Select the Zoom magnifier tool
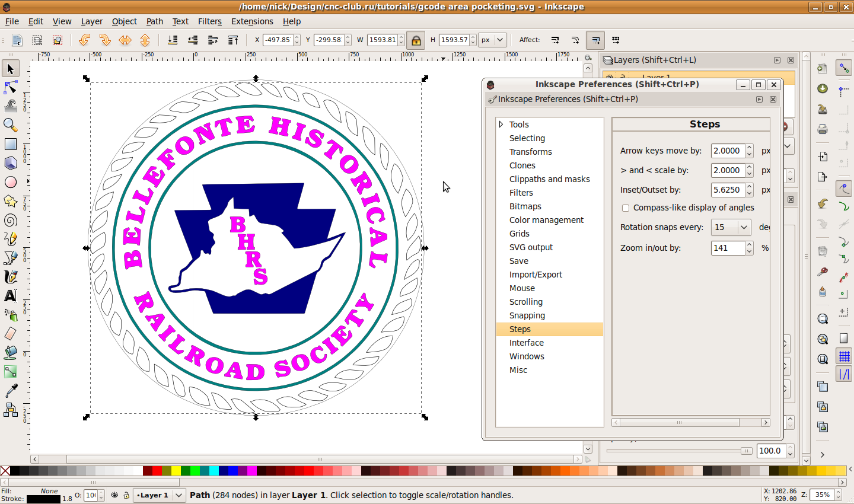 point(10,125)
